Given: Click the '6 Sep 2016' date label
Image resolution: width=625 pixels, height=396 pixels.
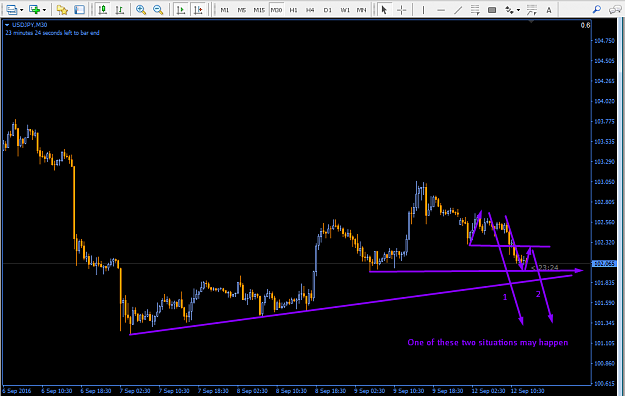Looking at the screenshot, I should [17, 391].
